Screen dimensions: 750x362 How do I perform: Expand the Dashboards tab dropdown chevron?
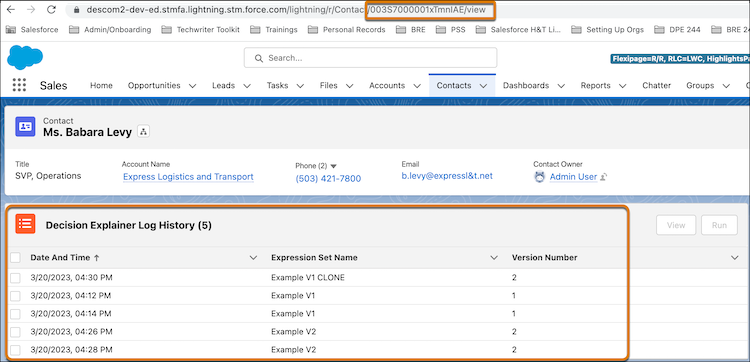[561, 86]
